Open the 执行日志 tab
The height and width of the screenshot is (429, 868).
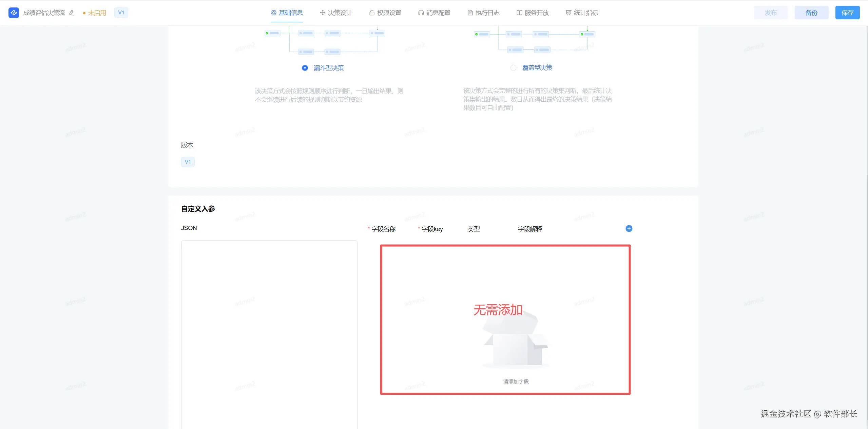point(484,13)
